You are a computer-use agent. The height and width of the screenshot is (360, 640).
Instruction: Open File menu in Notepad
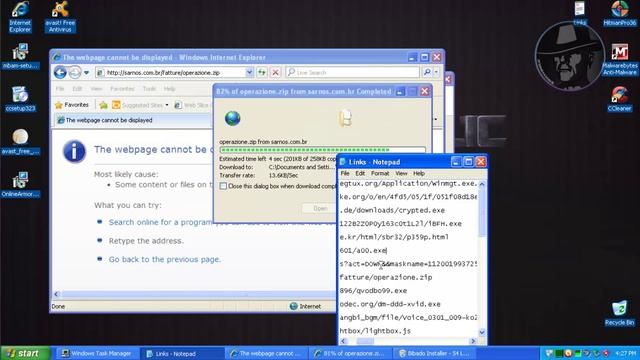345,173
